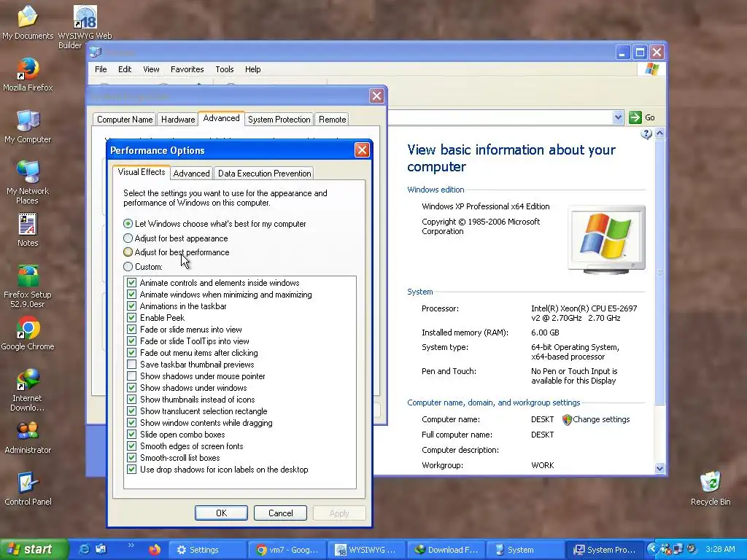Uncheck Show window contents while dragging
Image resolution: width=747 pixels, height=560 pixels.
pos(132,423)
